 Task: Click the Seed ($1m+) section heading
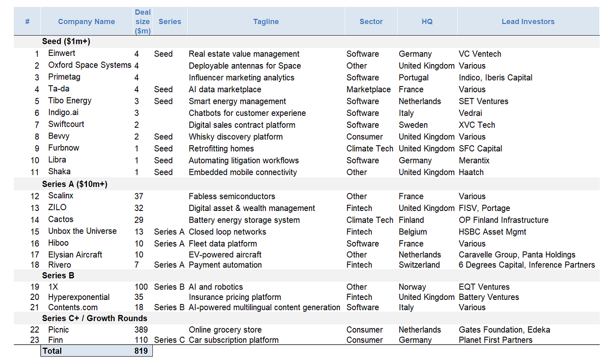click(66, 41)
